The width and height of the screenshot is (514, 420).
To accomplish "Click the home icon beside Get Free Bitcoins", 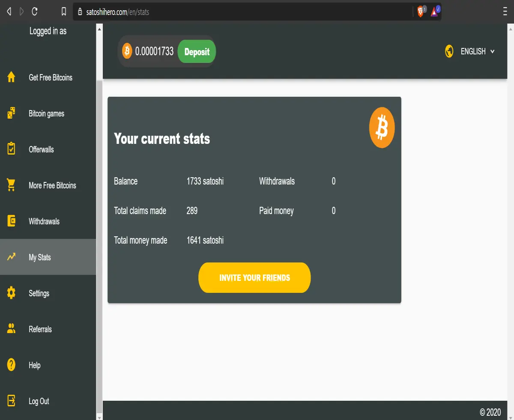I will pyautogui.click(x=12, y=77).
